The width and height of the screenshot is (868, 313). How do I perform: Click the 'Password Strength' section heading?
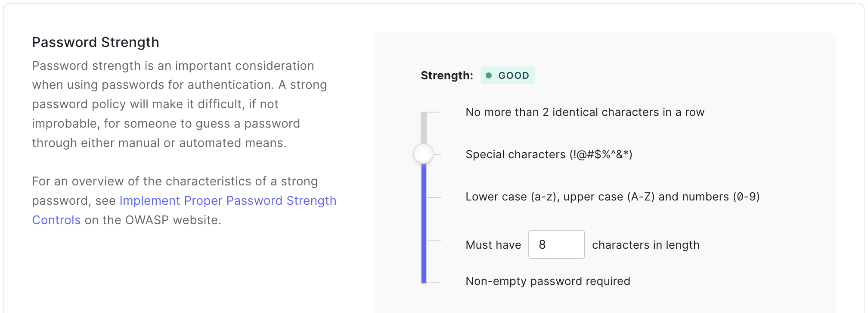[96, 42]
